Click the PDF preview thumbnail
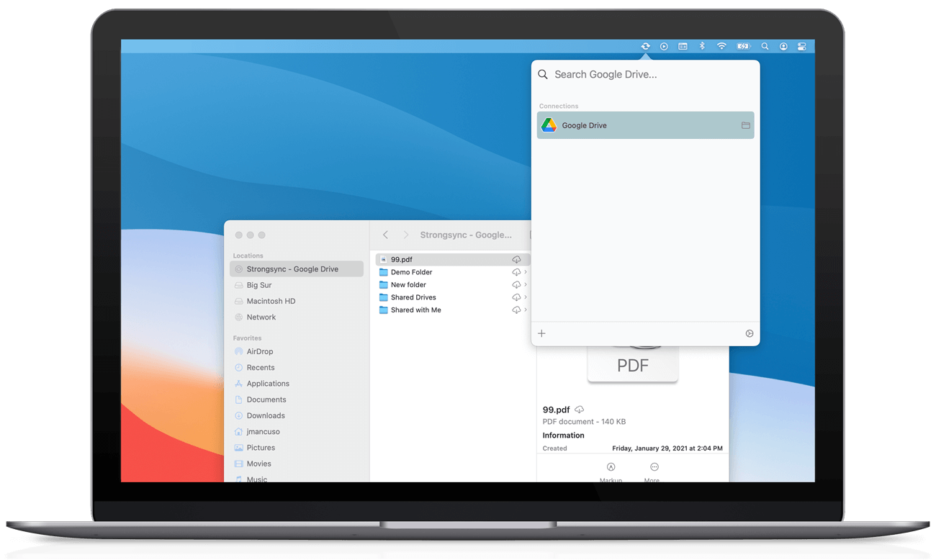This screenshot has width=936, height=560. [x=633, y=364]
